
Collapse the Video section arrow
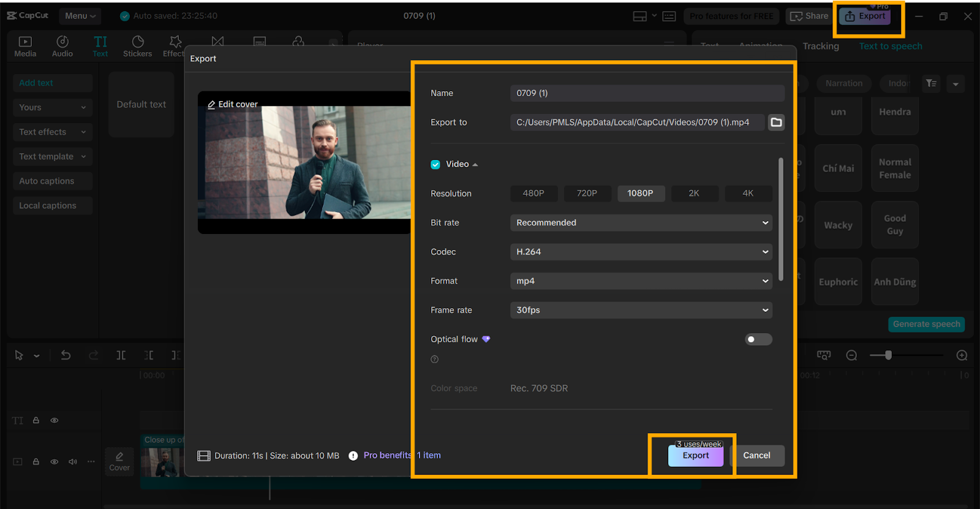(475, 165)
